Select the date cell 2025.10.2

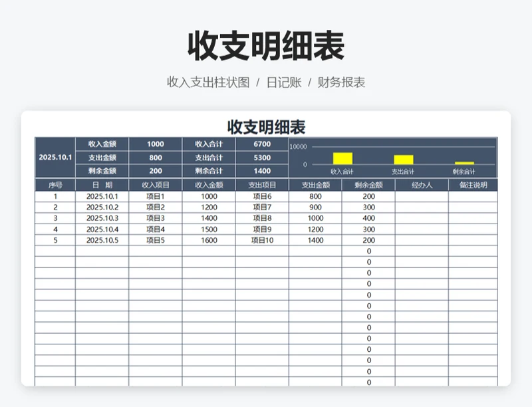click(x=102, y=207)
